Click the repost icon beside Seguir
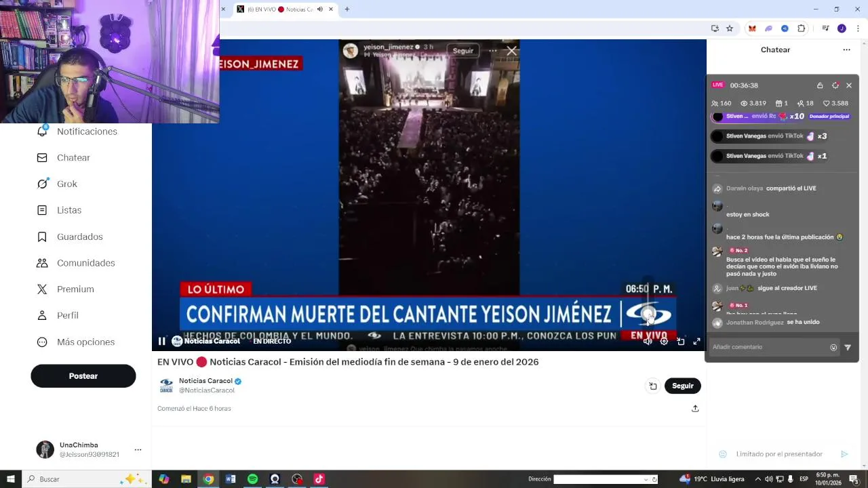Viewport: 868px width, 488px height. (653, 386)
